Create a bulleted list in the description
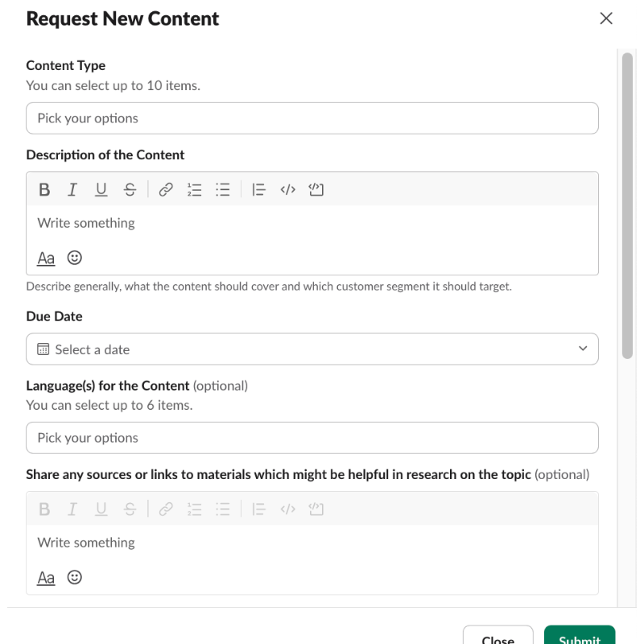The image size is (644, 644). (222, 190)
